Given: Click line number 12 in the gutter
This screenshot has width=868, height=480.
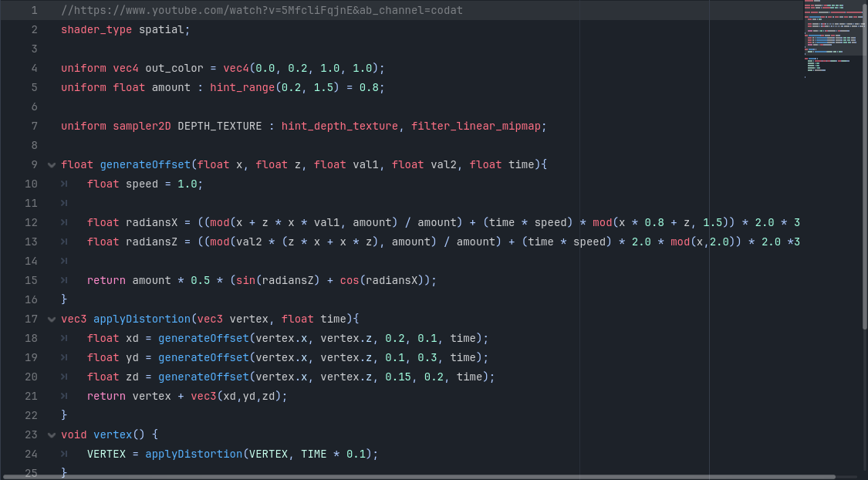Looking at the screenshot, I should [31, 222].
